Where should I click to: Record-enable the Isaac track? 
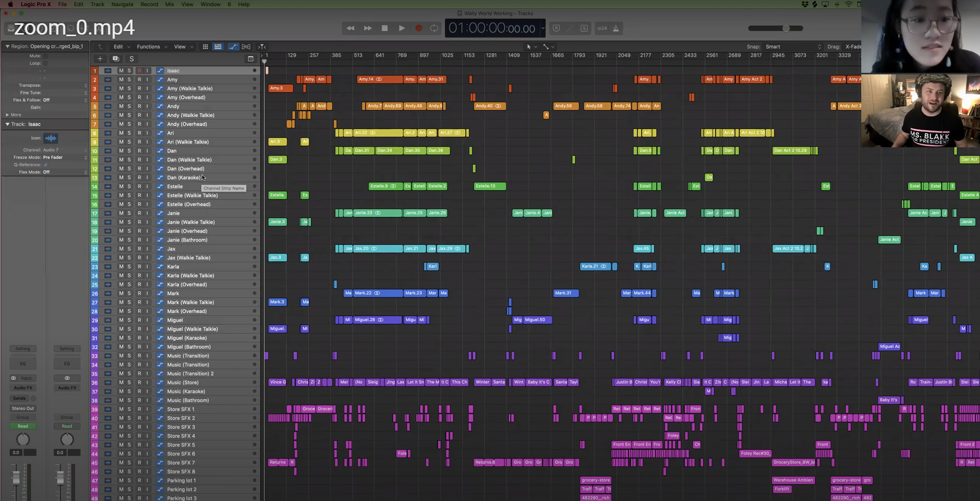point(139,71)
